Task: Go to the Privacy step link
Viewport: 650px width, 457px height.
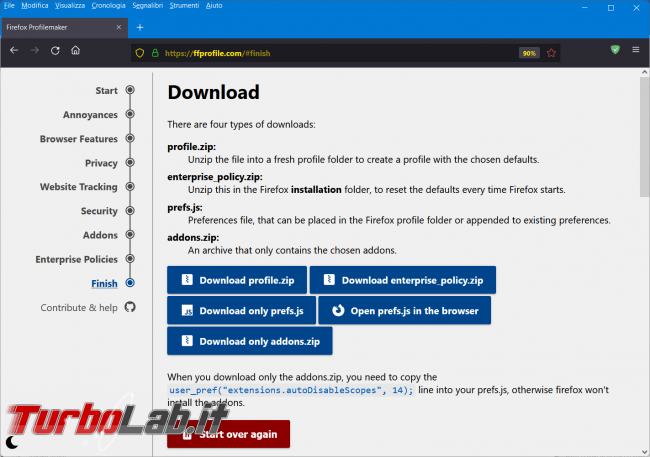Action: click(102, 163)
